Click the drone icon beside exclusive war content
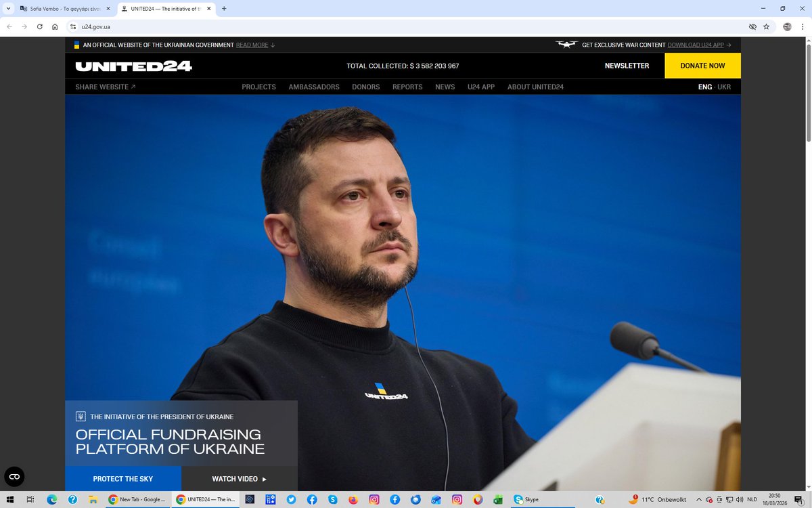Screen dimensions: 812x508 566,45
